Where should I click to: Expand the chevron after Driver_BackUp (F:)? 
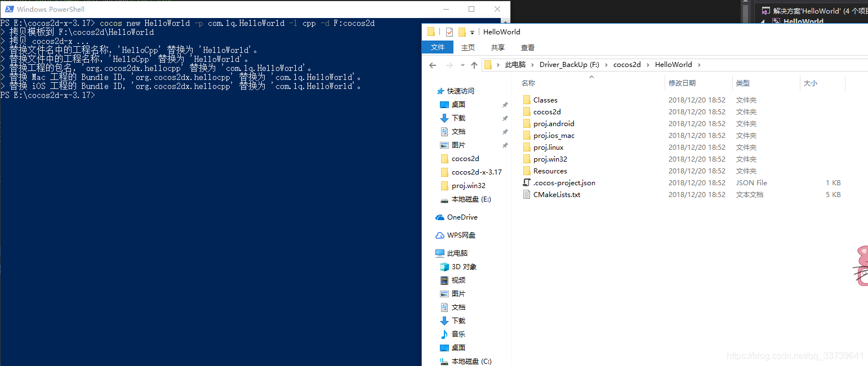(x=606, y=65)
